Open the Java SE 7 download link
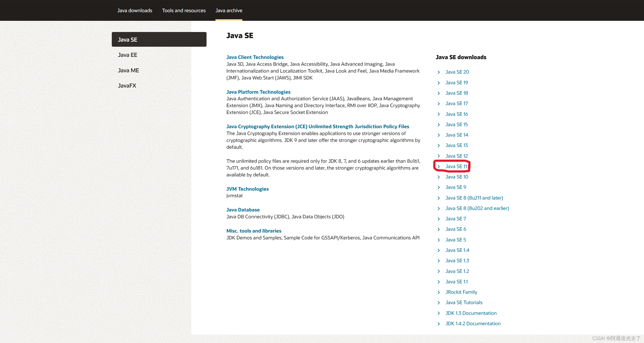Screen dimensions: 644x343 (x=456, y=219)
